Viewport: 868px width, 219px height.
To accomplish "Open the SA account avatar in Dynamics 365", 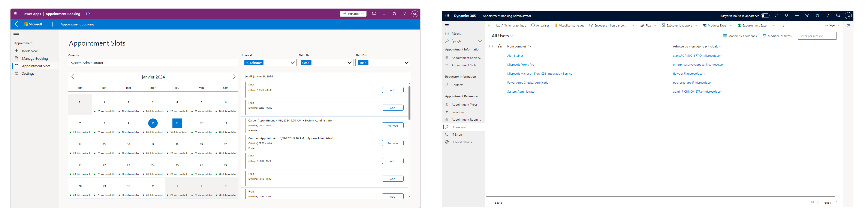I will [x=849, y=16].
